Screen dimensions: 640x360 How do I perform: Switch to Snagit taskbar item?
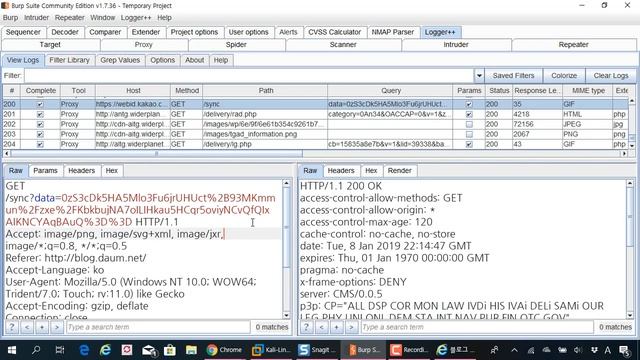click(x=316, y=350)
